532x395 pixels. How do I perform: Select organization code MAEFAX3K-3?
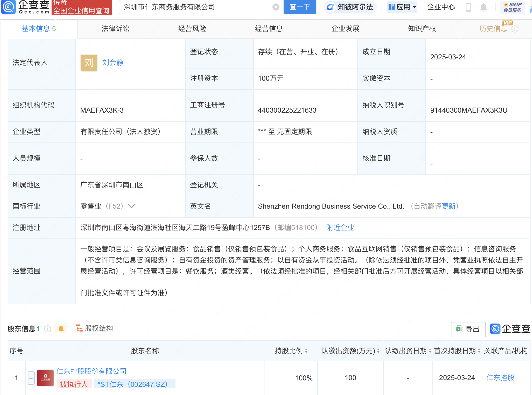[x=102, y=110]
